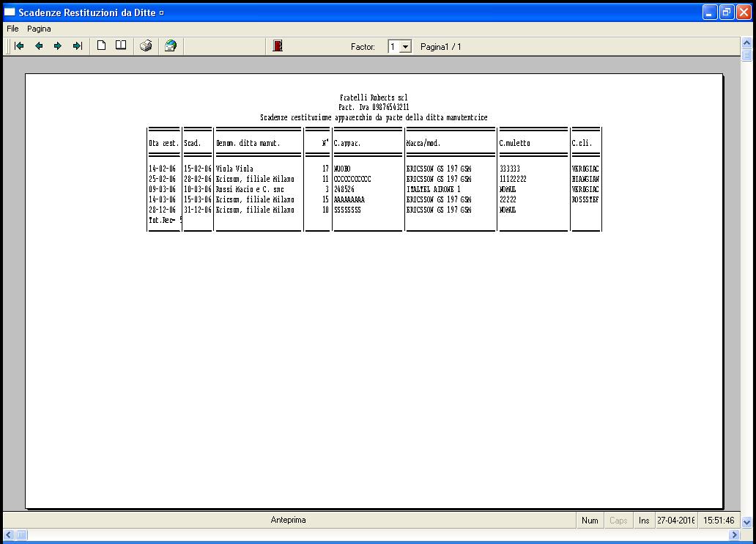Viewport: 756px width, 544px height.
Task: Click the expiry date 31-12-06 cell
Action: (x=198, y=210)
